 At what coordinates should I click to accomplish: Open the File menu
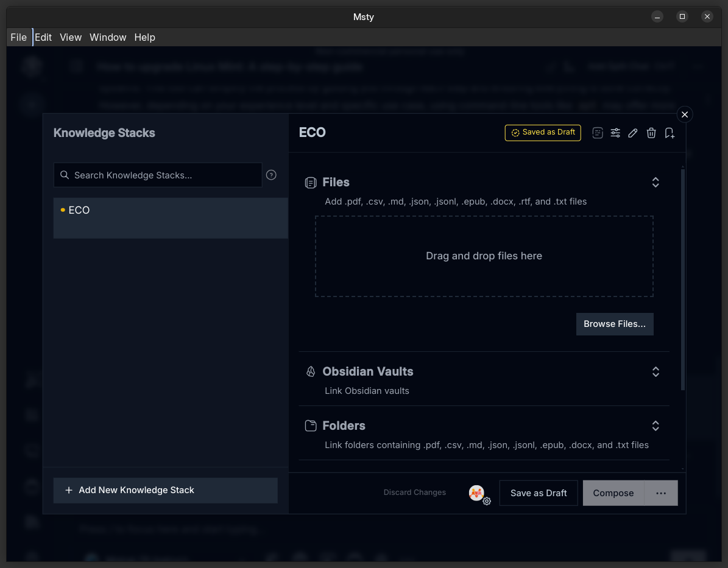19,37
